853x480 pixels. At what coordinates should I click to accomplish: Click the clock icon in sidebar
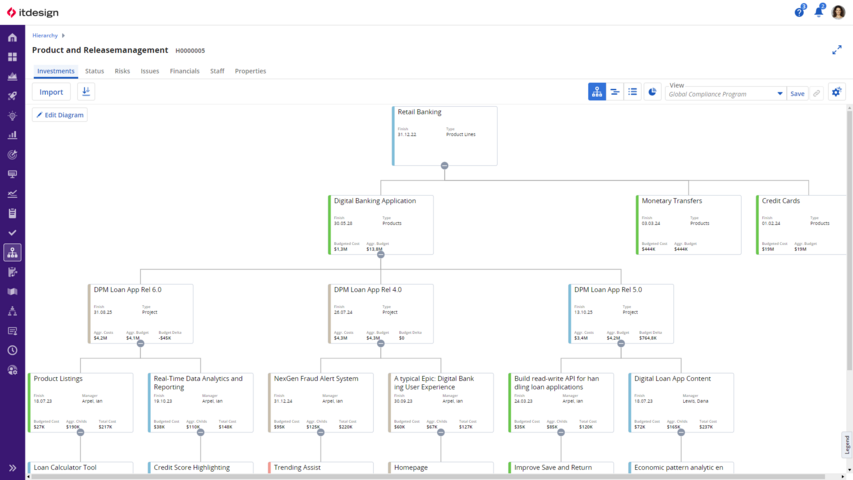12,350
